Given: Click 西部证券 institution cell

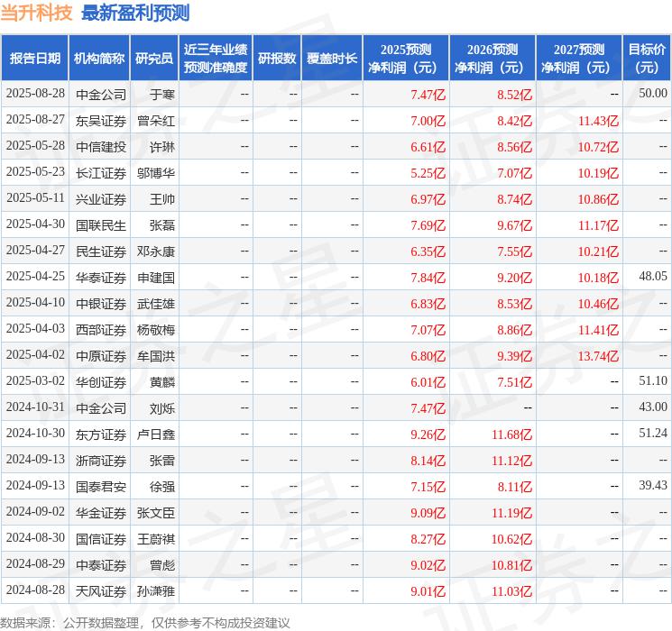Looking at the screenshot, I should pyautogui.click(x=101, y=330).
